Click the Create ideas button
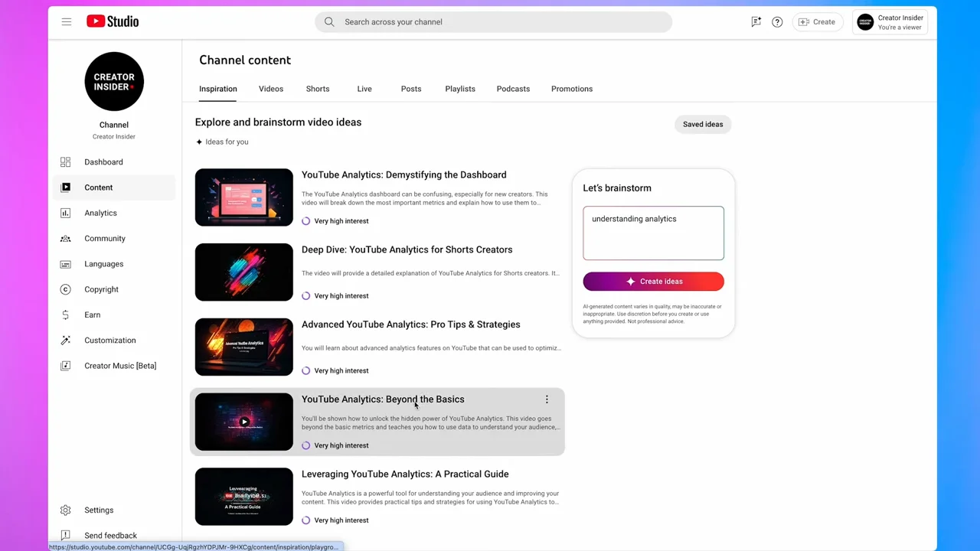The image size is (980, 551). 653,282
